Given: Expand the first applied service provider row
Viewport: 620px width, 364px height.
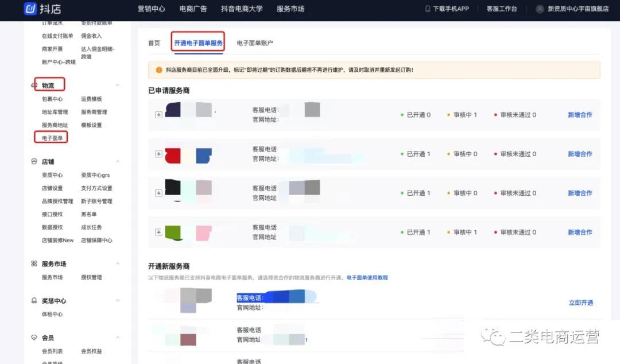Looking at the screenshot, I should pyautogui.click(x=158, y=115).
